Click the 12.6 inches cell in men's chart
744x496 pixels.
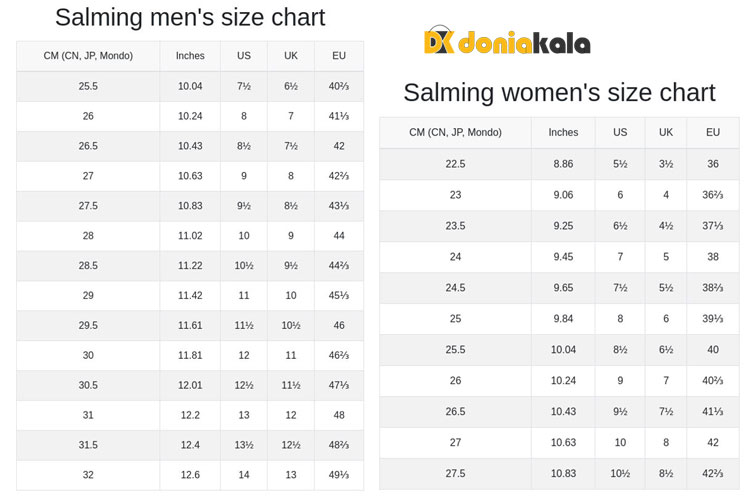190,475
